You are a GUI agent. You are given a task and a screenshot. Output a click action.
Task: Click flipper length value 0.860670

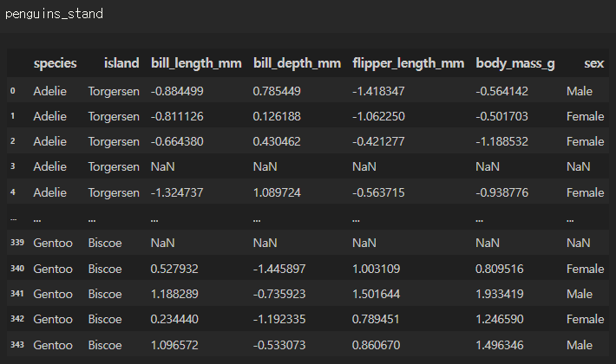click(x=376, y=345)
